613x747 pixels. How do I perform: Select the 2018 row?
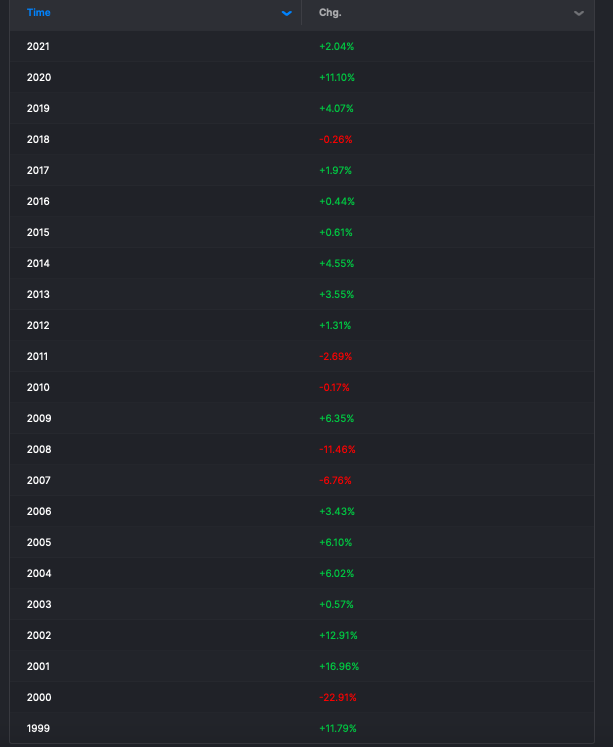coord(302,140)
